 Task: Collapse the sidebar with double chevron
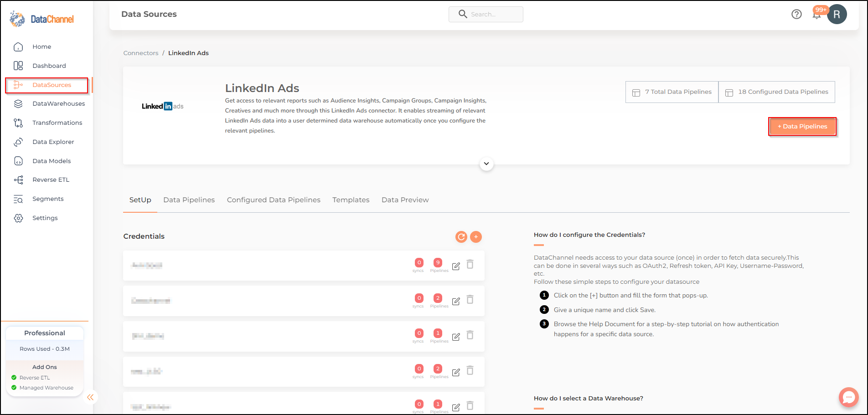tap(90, 397)
